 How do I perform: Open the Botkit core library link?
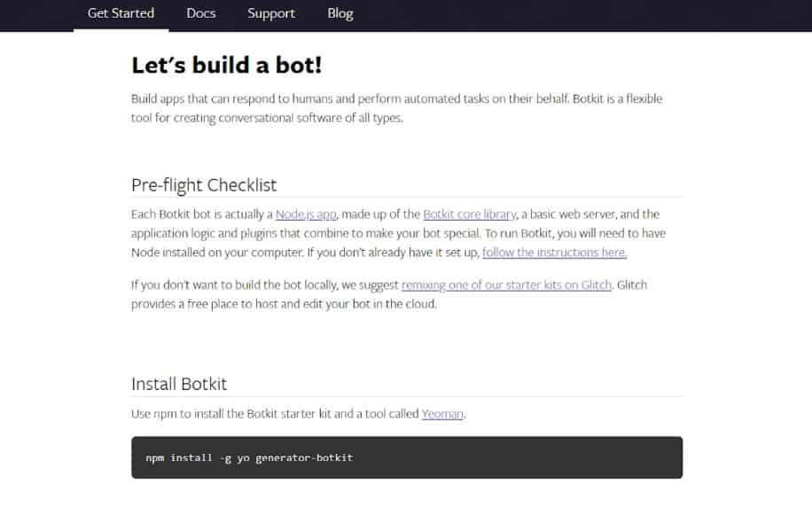[470, 215]
